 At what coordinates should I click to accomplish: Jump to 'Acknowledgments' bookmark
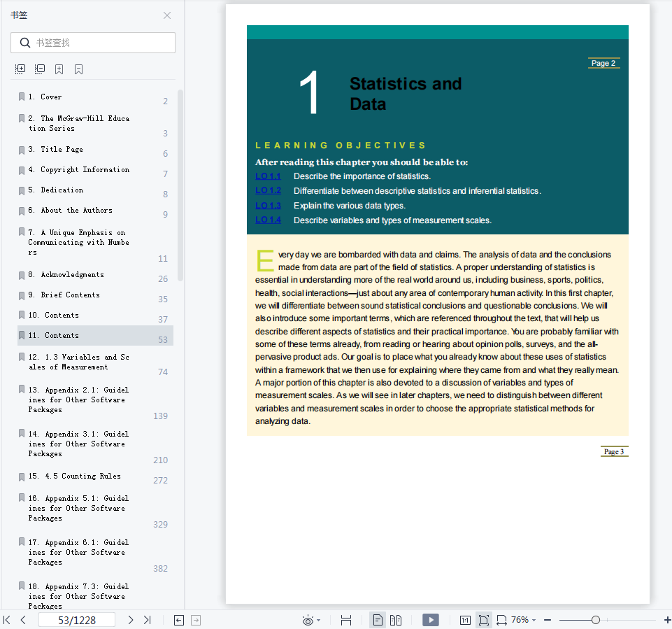[94, 275]
